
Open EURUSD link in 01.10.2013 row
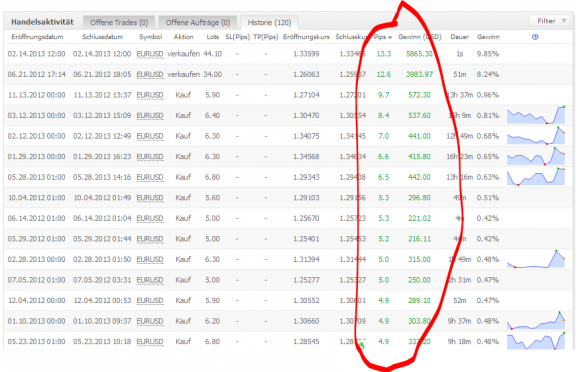coord(150,321)
